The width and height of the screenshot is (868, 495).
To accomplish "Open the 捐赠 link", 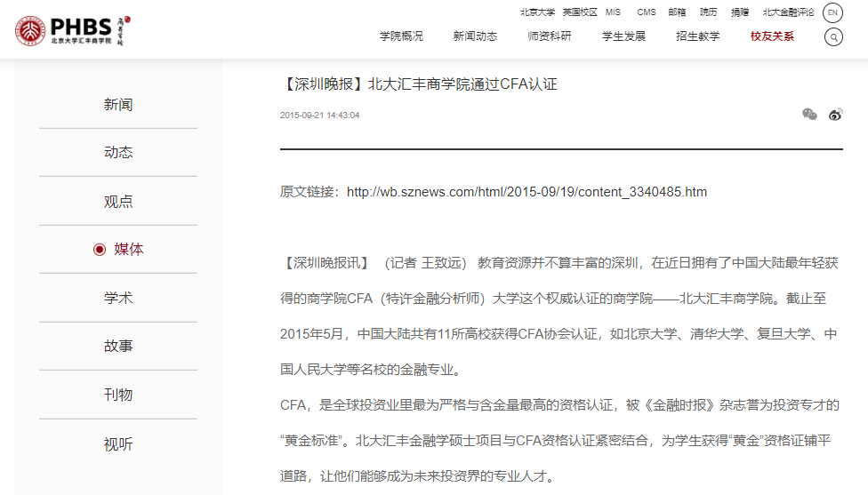I will coord(740,12).
